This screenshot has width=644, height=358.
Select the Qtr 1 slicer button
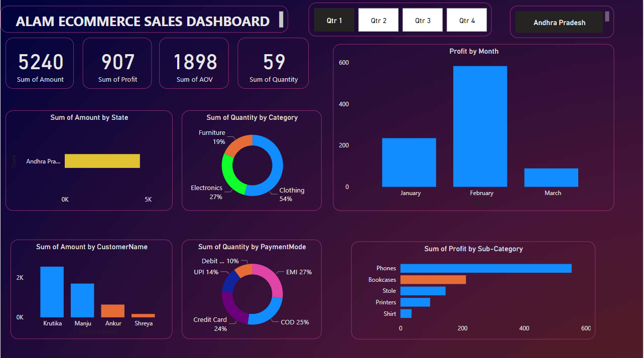tap(334, 21)
